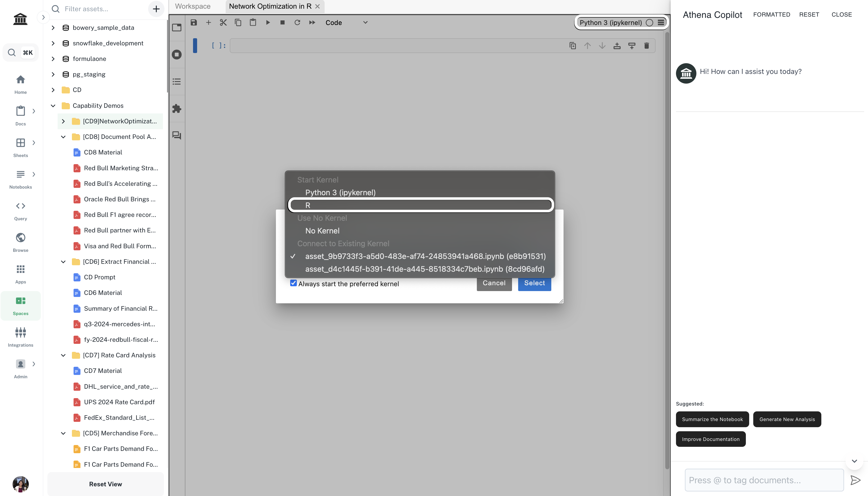Viewport: 868px width, 496px height.
Task: Open the table of contents icon
Action: pyautogui.click(x=176, y=81)
